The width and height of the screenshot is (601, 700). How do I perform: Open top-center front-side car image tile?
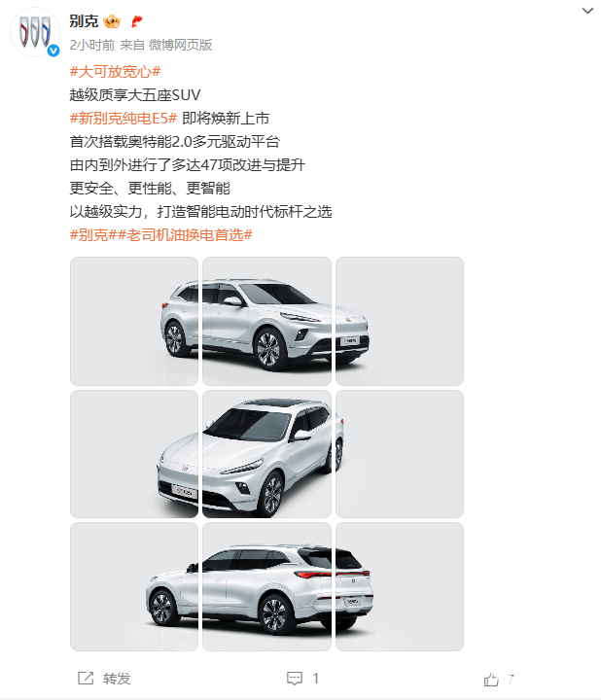point(267,321)
